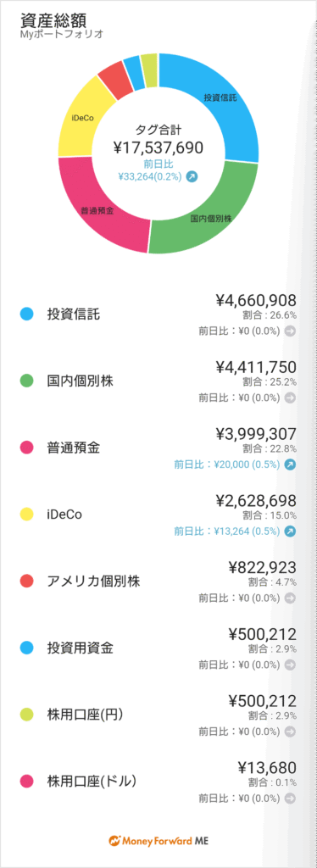Open the 普通預金 list row

click(158, 448)
